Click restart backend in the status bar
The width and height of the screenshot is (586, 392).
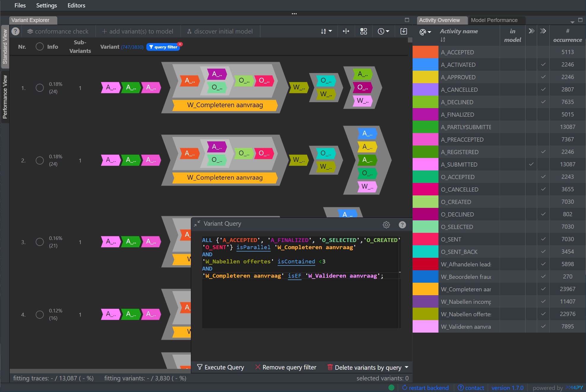tap(425, 388)
